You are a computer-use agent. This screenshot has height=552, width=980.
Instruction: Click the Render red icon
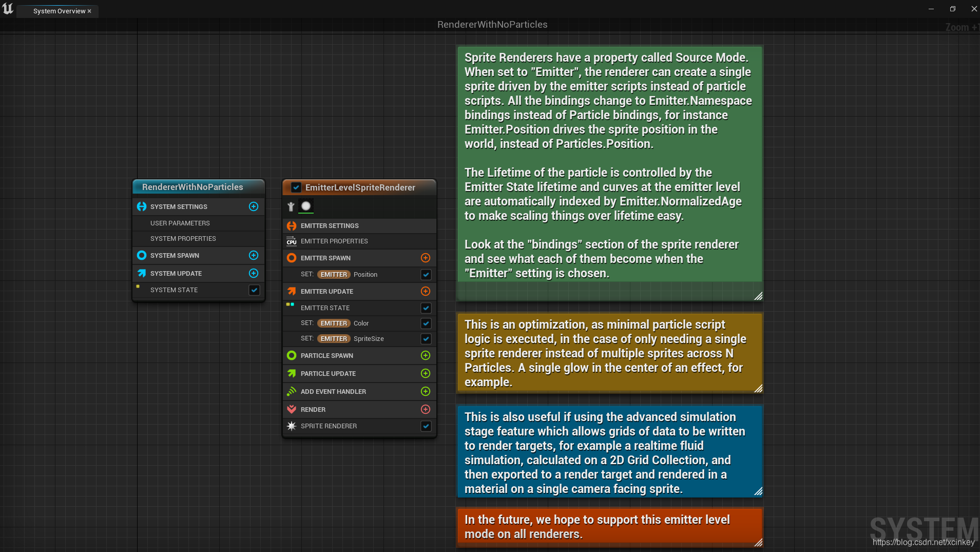click(292, 409)
